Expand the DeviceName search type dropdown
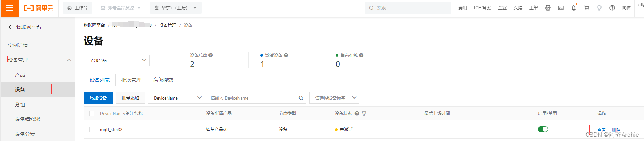Image resolution: width=644 pixels, height=141 pixels. (x=176, y=98)
